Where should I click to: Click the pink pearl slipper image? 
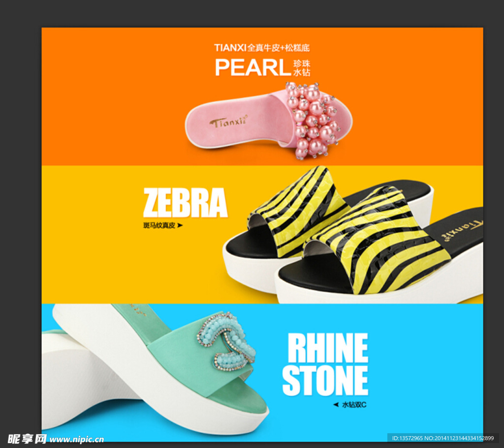pyautogui.click(x=269, y=121)
